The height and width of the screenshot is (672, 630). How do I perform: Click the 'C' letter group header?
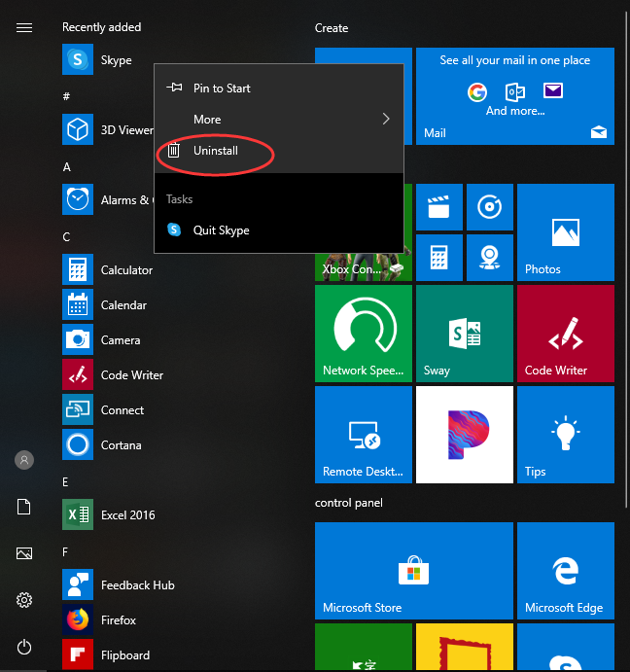[x=66, y=237]
